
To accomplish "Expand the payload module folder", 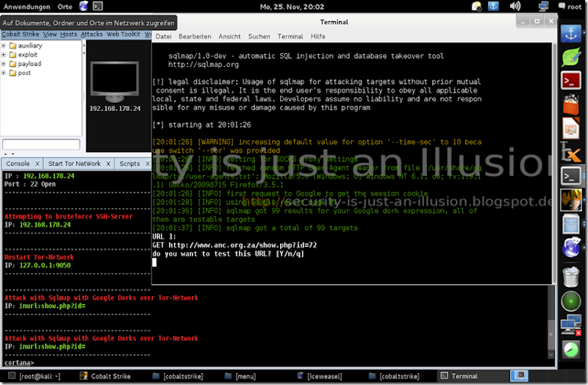I will point(4,64).
